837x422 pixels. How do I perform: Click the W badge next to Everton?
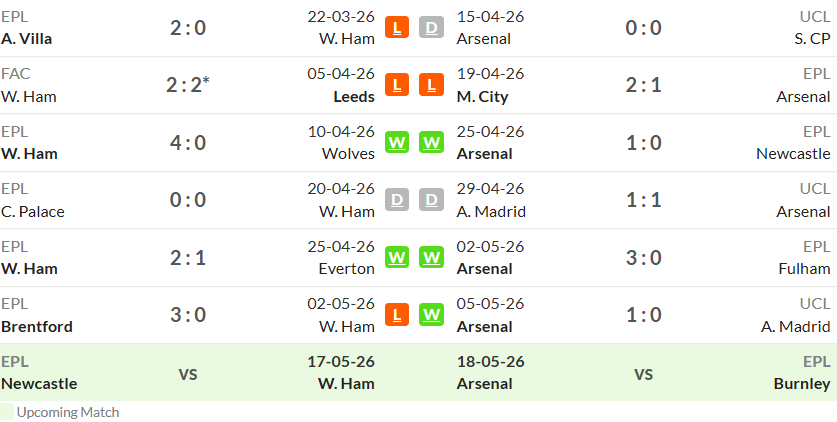click(x=397, y=258)
